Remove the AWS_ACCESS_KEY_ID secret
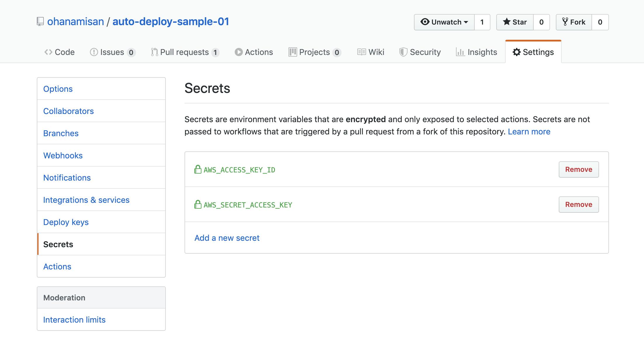 [579, 169]
